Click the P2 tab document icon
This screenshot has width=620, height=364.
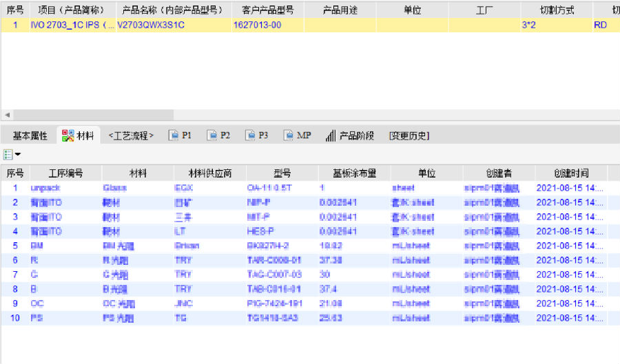212,136
